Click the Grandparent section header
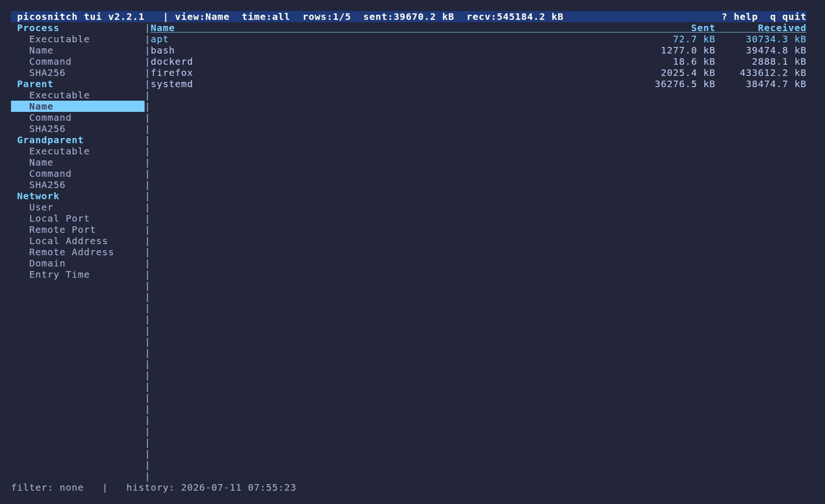The width and height of the screenshot is (825, 504). 50,140
